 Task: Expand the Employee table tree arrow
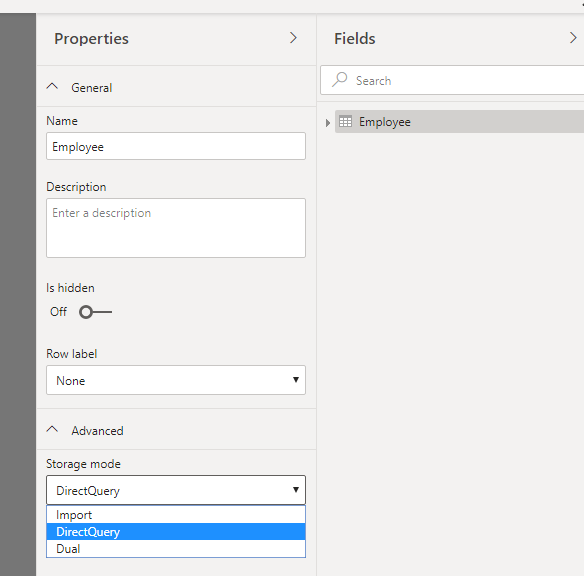pyautogui.click(x=327, y=122)
